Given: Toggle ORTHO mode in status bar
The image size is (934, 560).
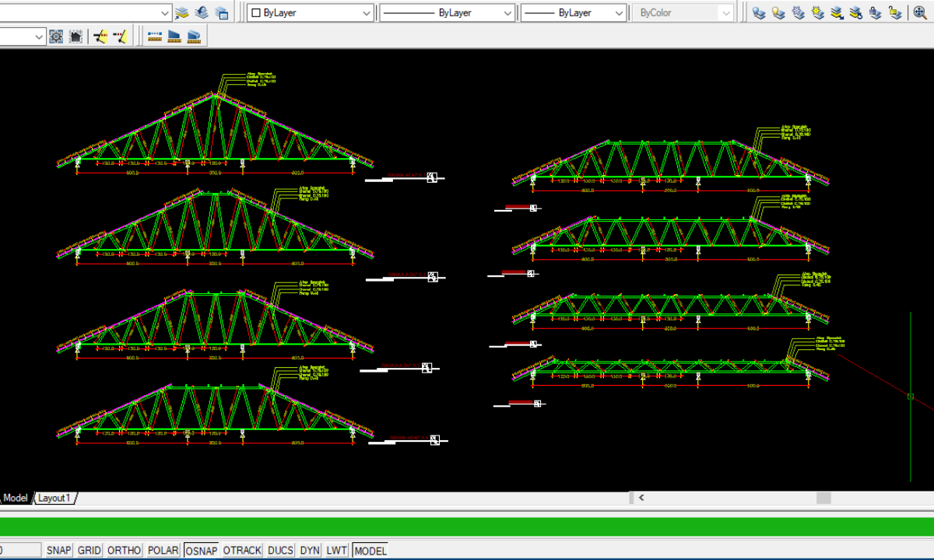Looking at the screenshot, I should (x=125, y=551).
